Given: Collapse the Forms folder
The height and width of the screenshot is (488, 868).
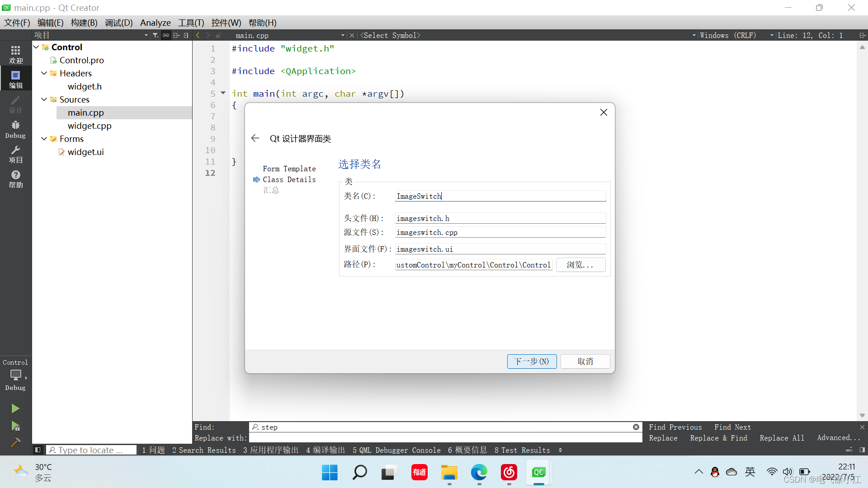Looking at the screenshot, I should click(x=44, y=139).
